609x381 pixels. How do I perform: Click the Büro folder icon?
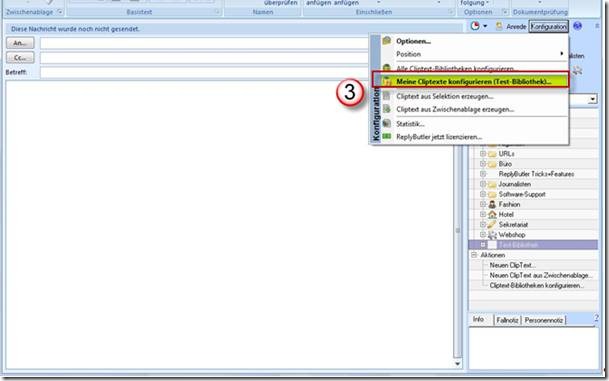coord(492,164)
